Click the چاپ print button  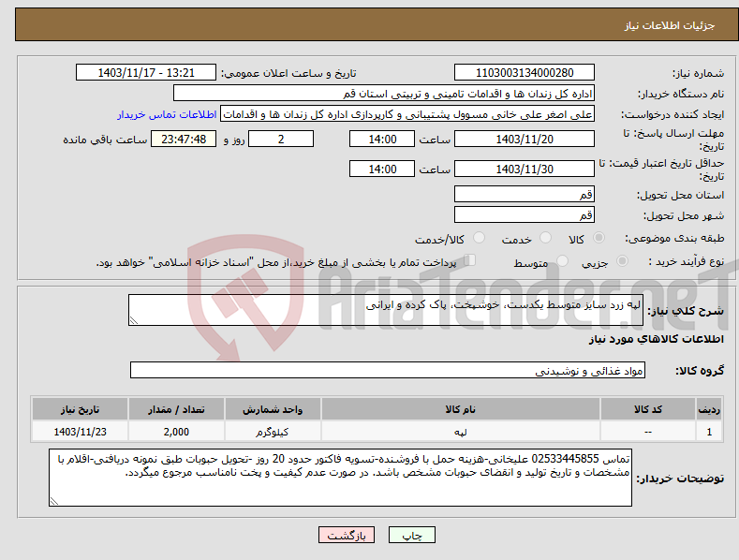tap(411, 535)
